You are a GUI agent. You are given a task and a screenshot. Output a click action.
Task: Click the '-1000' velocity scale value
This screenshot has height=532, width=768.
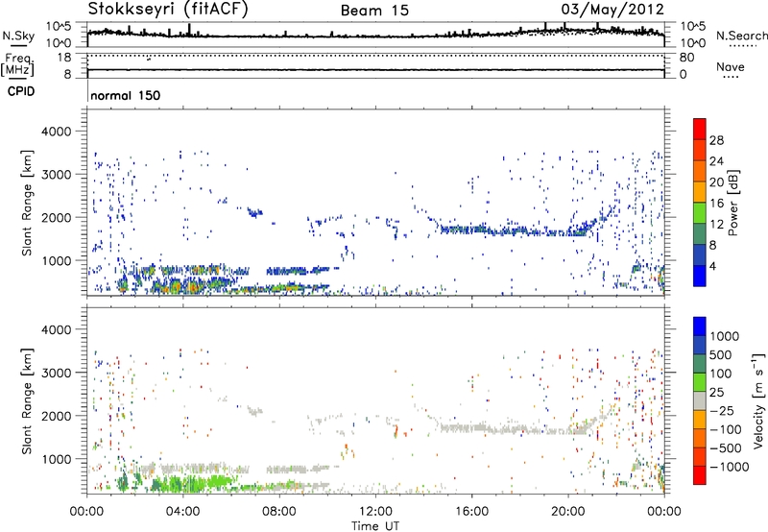click(x=730, y=467)
